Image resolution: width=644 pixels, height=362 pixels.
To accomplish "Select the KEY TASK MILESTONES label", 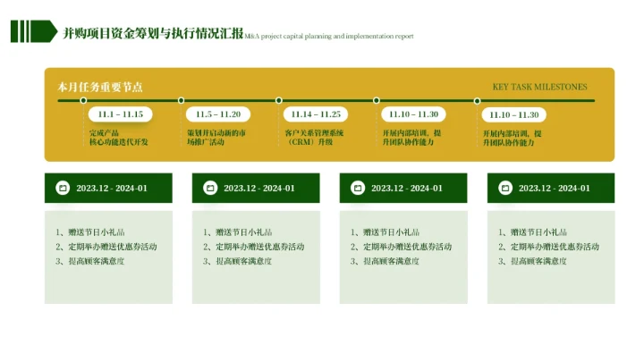I will 539,87.
